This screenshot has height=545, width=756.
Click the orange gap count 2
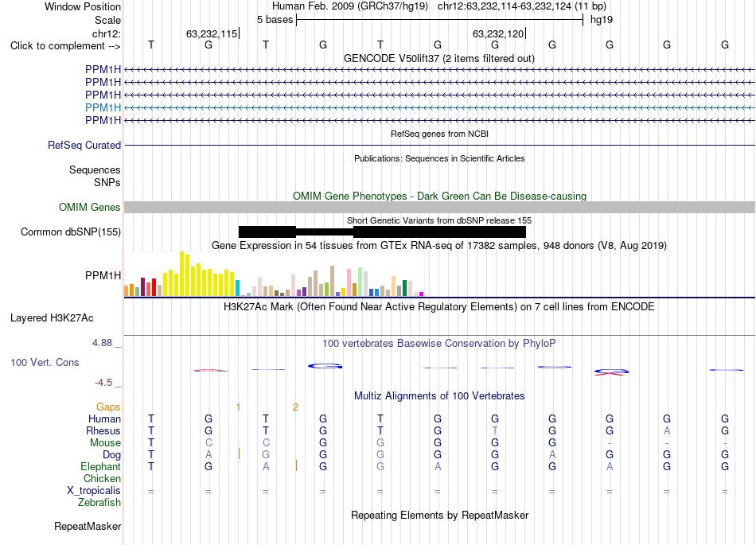pos(295,407)
